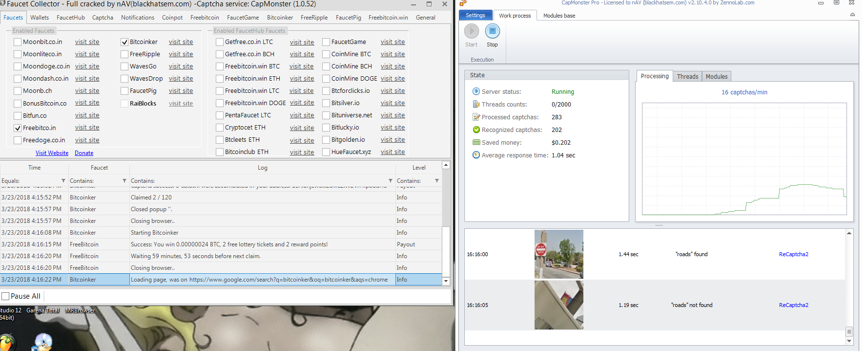868x351 pixels.
Task: Click the ReCaptcha2 link for 16:16:00 entry
Action: click(x=794, y=254)
